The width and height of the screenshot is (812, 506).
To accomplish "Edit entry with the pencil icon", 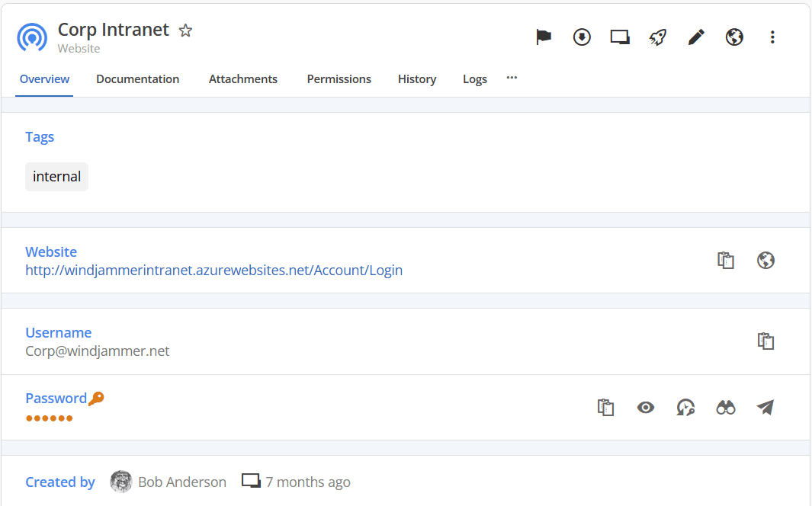I will 696,37.
